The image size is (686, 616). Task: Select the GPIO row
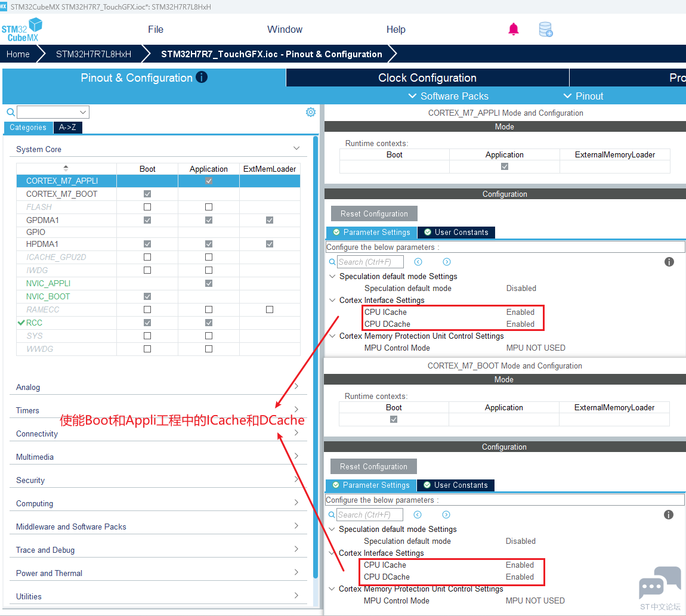158,232
